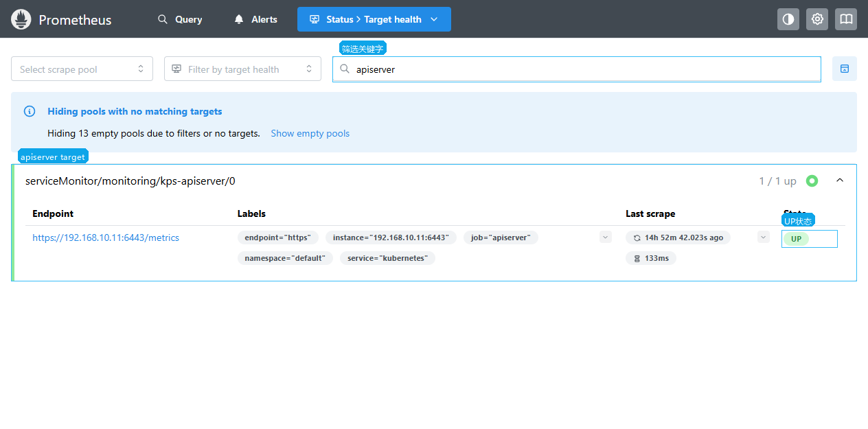The height and width of the screenshot is (429, 868).
Task: Click the refresh icon in the last scrape badge
Action: point(637,237)
